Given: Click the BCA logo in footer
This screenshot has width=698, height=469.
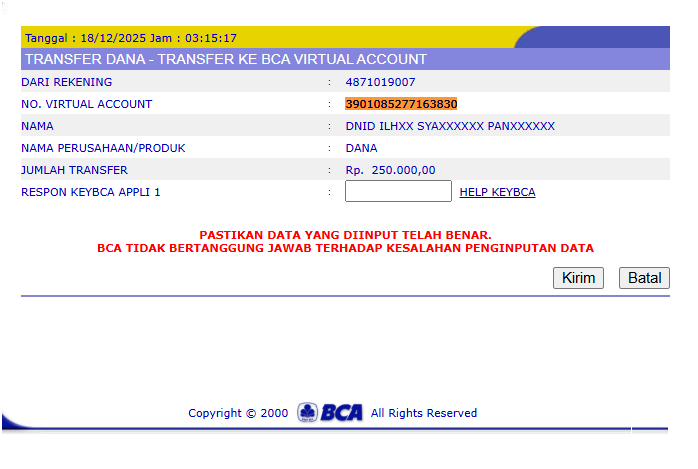Looking at the screenshot, I should [330, 412].
